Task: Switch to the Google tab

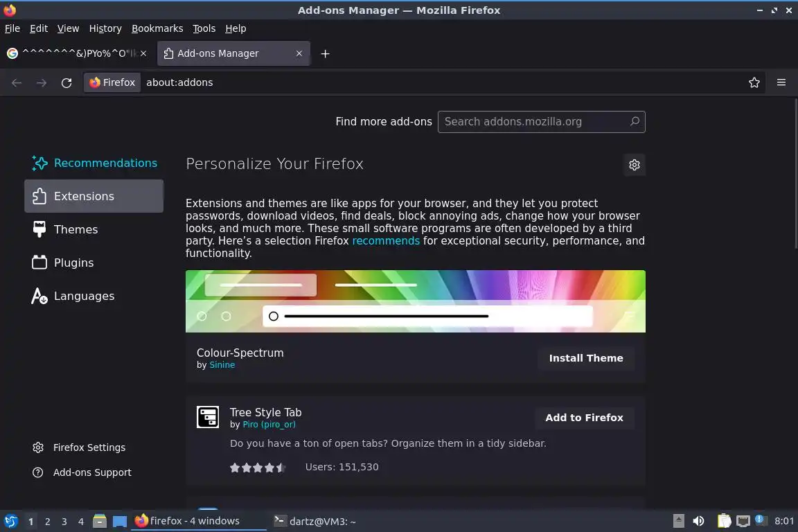Action: click(78, 53)
